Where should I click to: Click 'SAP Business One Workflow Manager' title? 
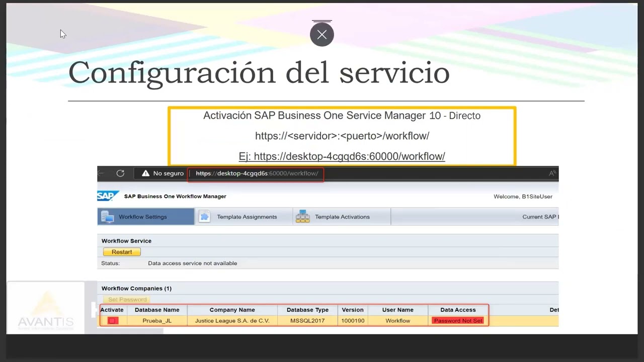[x=175, y=197]
